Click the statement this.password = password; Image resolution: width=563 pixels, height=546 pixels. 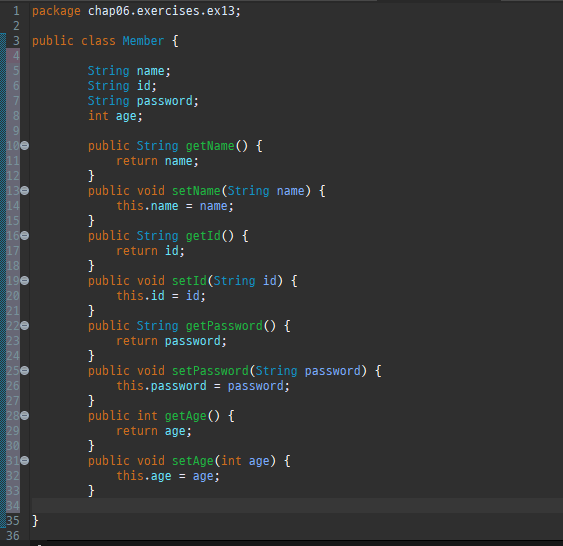pyautogui.click(x=203, y=386)
